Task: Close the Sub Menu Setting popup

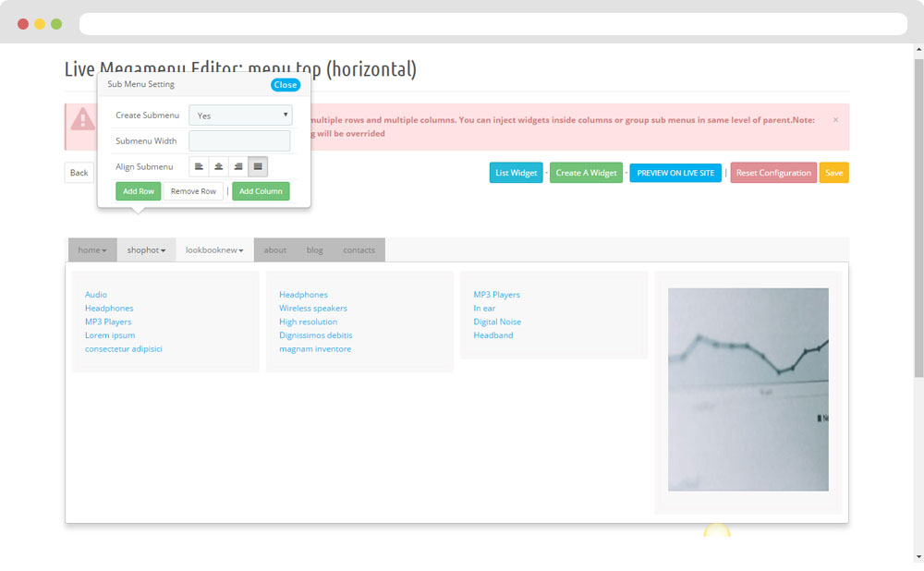Action: [286, 85]
